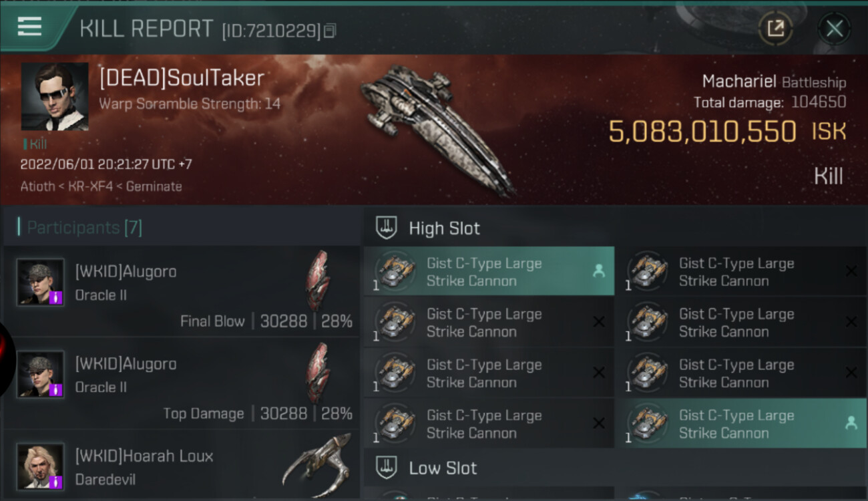Screen dimensions: 868x501
Task: Click the High Slot section icon
Action: [387, 228]
